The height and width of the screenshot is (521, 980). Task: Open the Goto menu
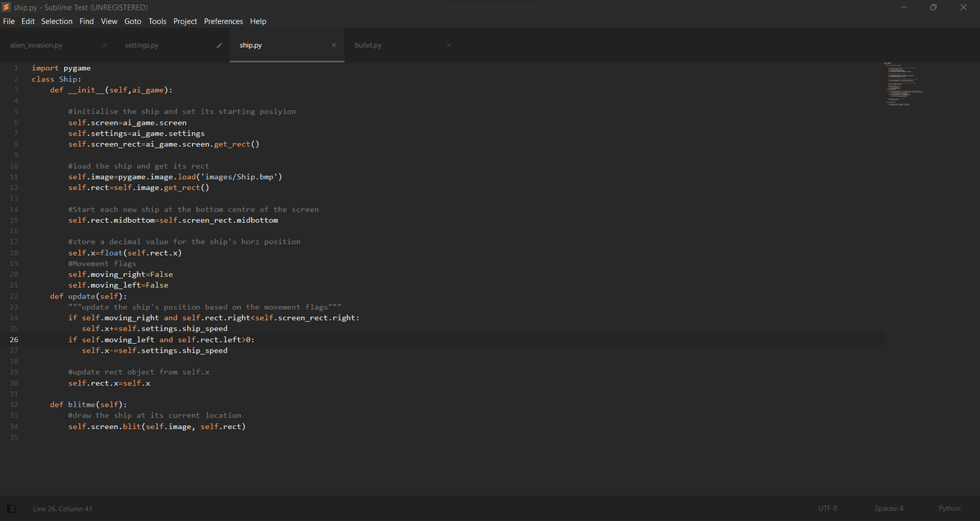(x=133, y=21)
